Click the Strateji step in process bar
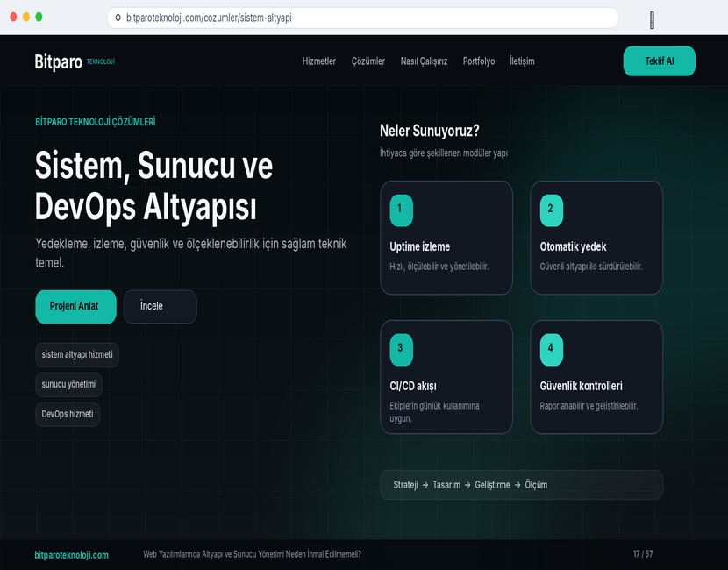The height and width of the screenshot is (570, 728). point(406,485)
